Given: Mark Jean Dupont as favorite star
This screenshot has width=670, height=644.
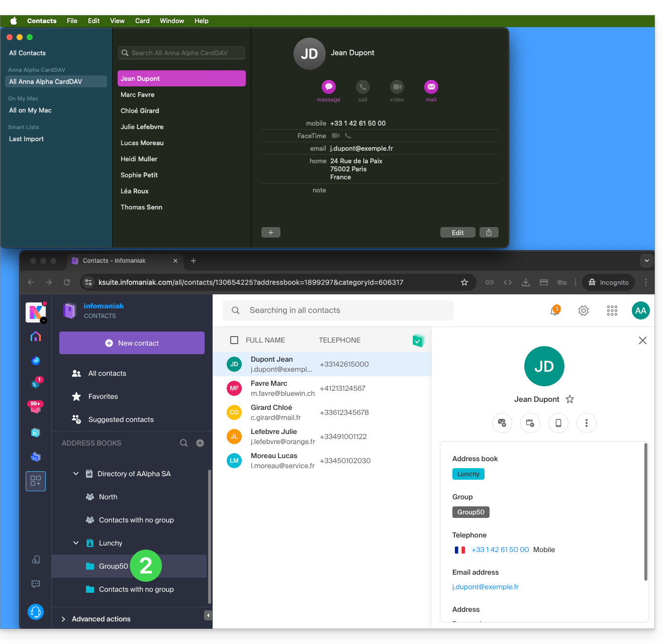Looking at the screenshot, I should [x=570, y=399].
